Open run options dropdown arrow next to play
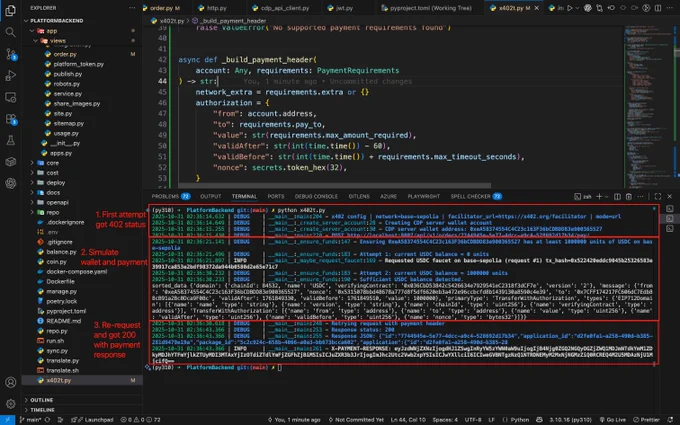Image resolution: width=680 pixels, height=425 pixels. pyautogui.click(x=577, y=8)
